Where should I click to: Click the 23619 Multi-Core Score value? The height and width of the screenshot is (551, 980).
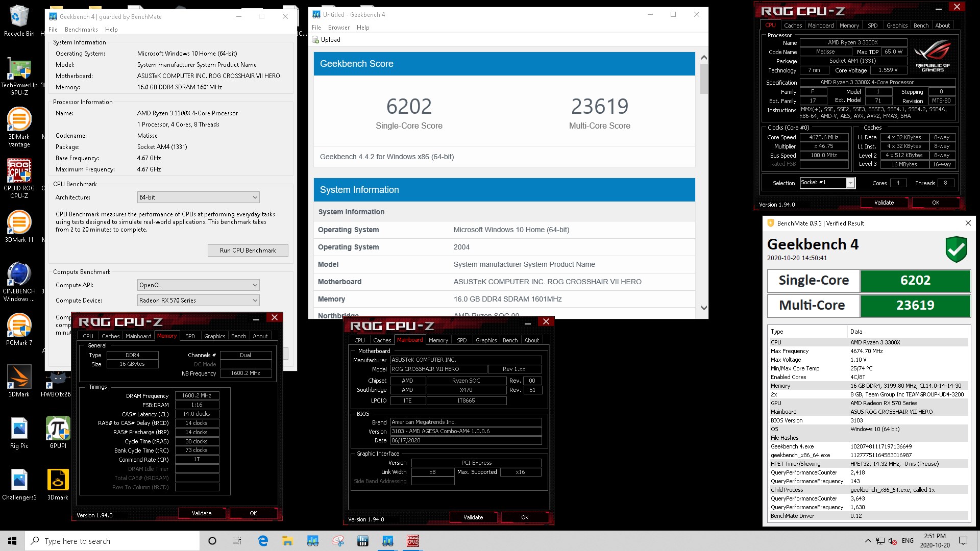click(600, 106)
